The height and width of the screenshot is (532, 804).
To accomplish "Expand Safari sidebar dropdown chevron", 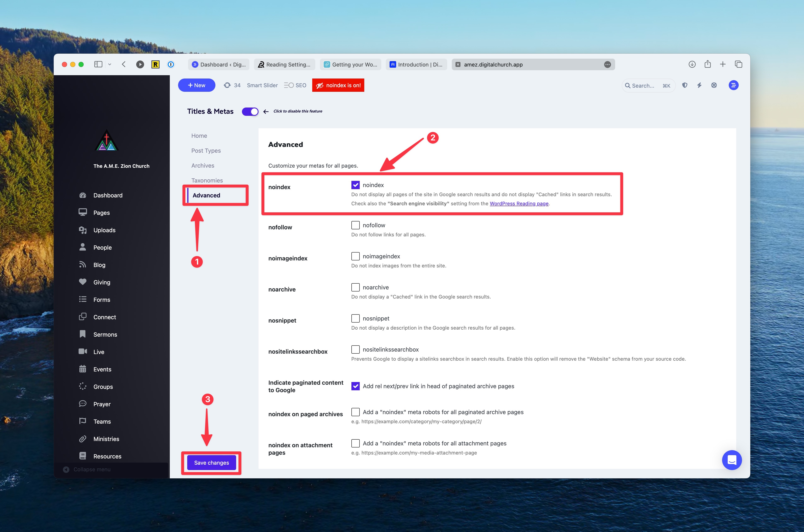I will pyautogui.click(x=110, y=64).
